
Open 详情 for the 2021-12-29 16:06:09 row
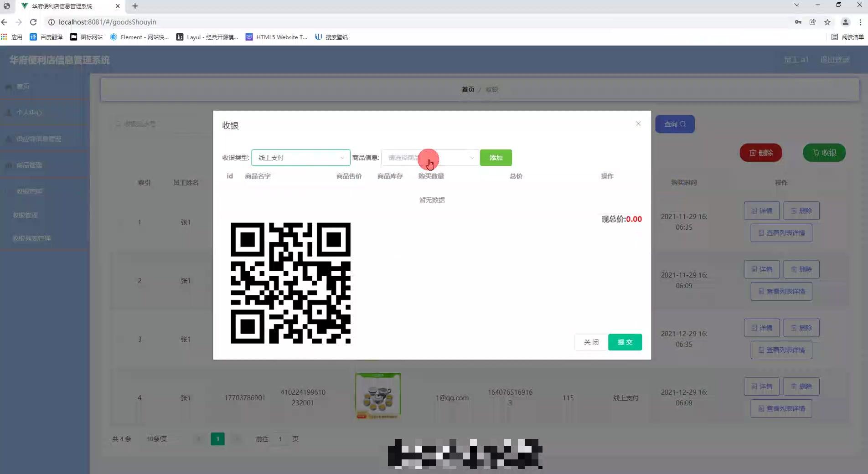point(762,386)
